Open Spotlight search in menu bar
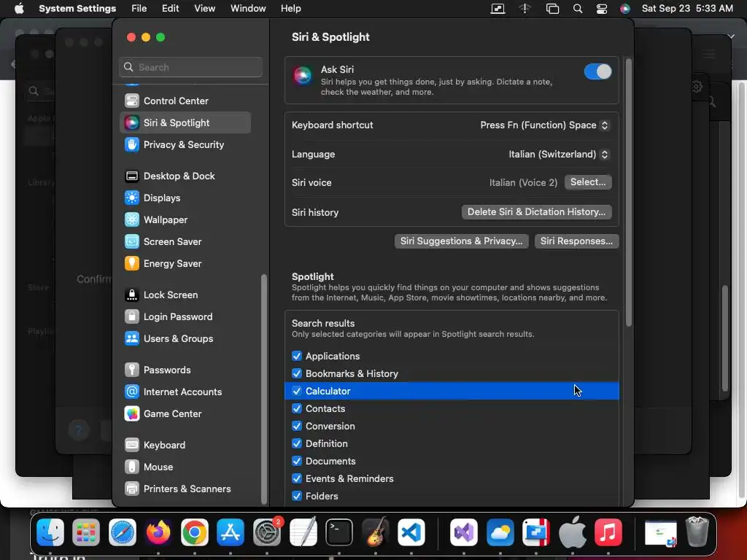 click(x=578, y=9)
